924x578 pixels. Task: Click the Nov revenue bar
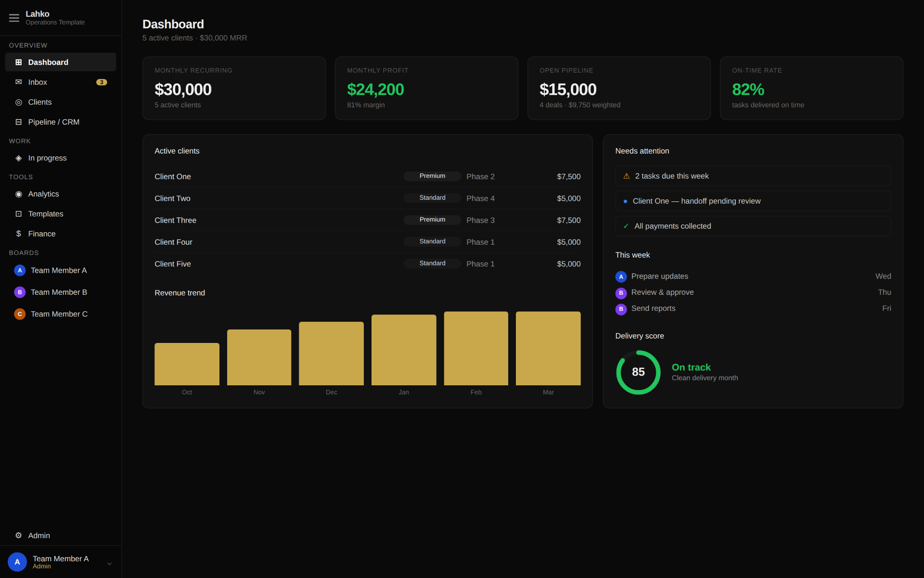click(x=259, y=357)
